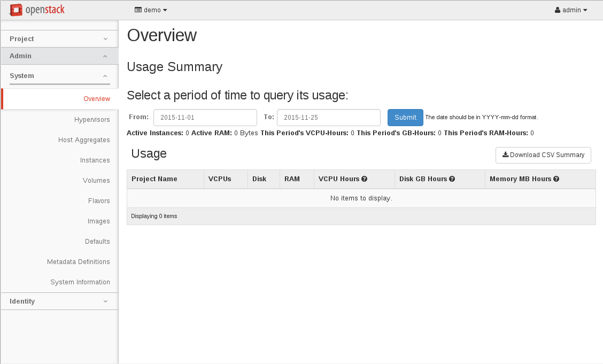Click the From date field
603x364 pixels.
[205, 118]
